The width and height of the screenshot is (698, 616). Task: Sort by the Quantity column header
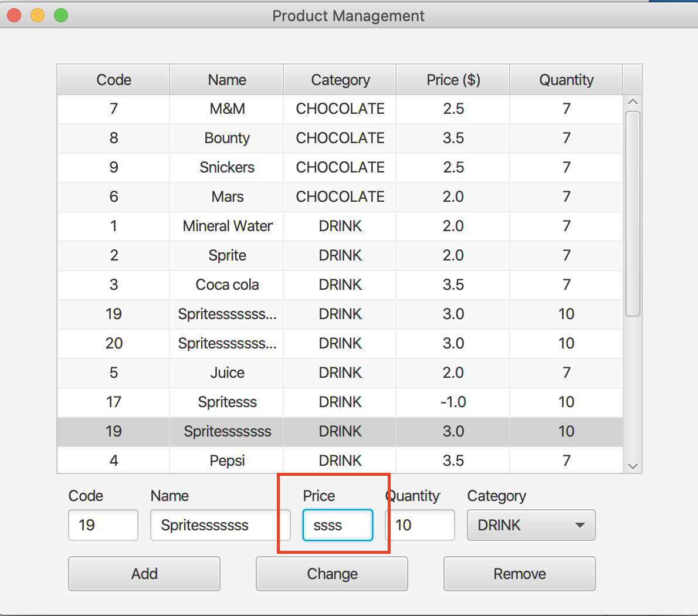click(x=566, y=80)
